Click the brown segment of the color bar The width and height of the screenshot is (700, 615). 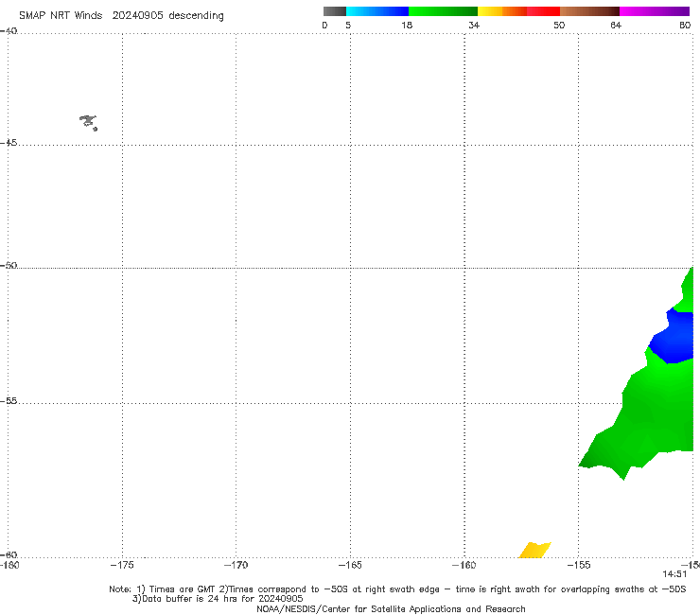(x=589, y=11)
